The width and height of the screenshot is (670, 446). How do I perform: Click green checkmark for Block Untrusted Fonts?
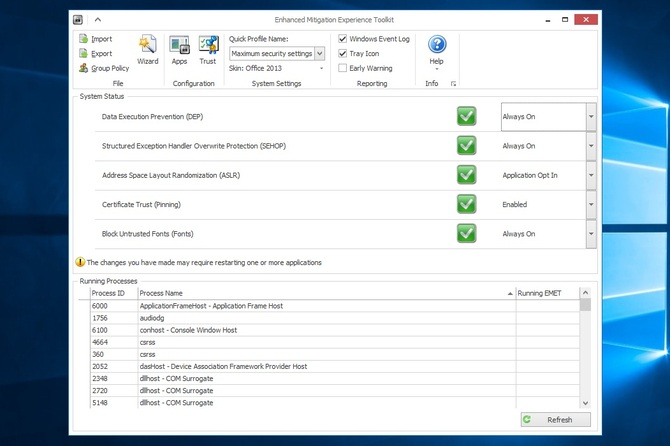point(466,234)
